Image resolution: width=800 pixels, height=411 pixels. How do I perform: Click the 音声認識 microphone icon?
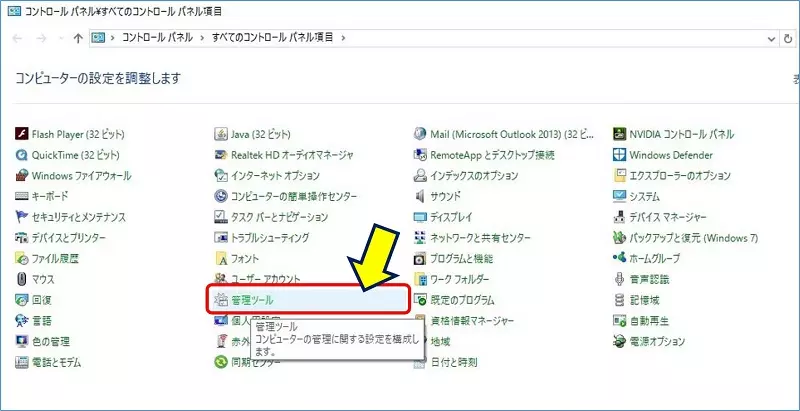point(619,279)
